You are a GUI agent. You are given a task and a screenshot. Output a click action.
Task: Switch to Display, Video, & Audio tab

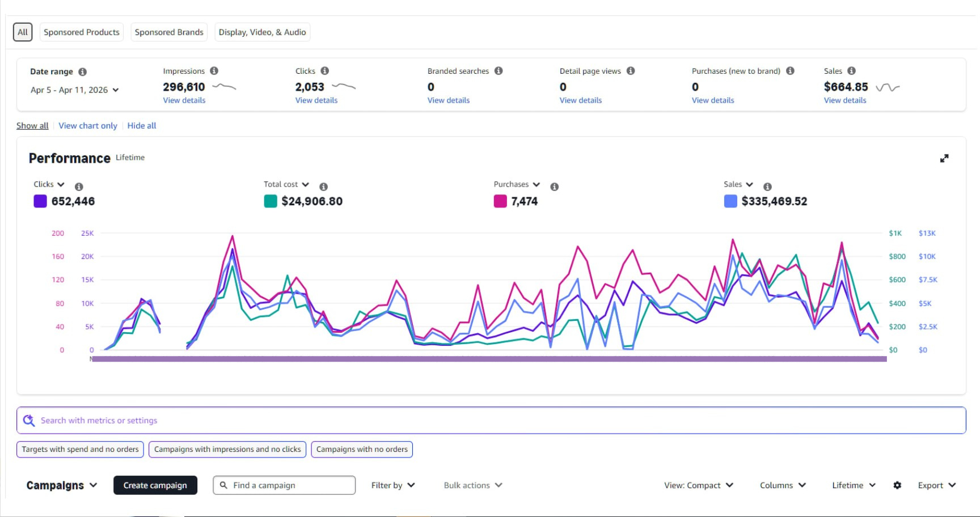[263, 32]
